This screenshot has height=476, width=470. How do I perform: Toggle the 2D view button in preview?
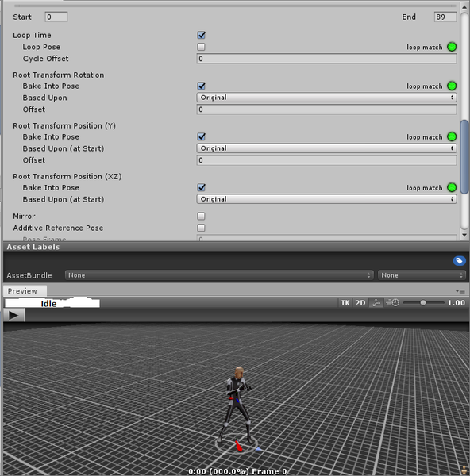(360, 303)
